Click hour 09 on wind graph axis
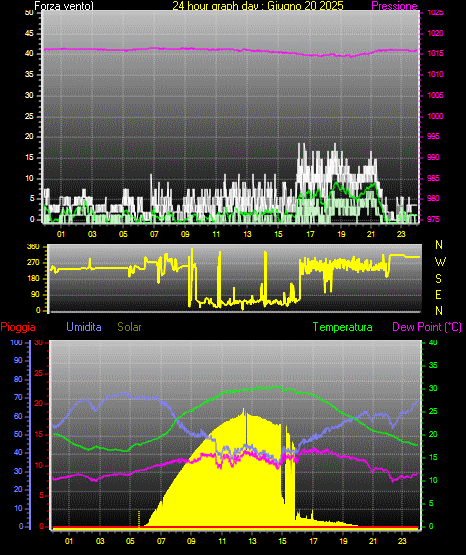Image resolution: width=466 pixels, height=555 pixels. pyautogui.click(x=185, y=234)
